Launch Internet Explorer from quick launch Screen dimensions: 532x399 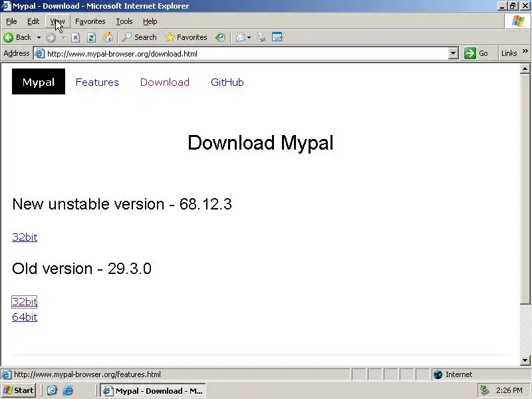click(x=68, y=390)
